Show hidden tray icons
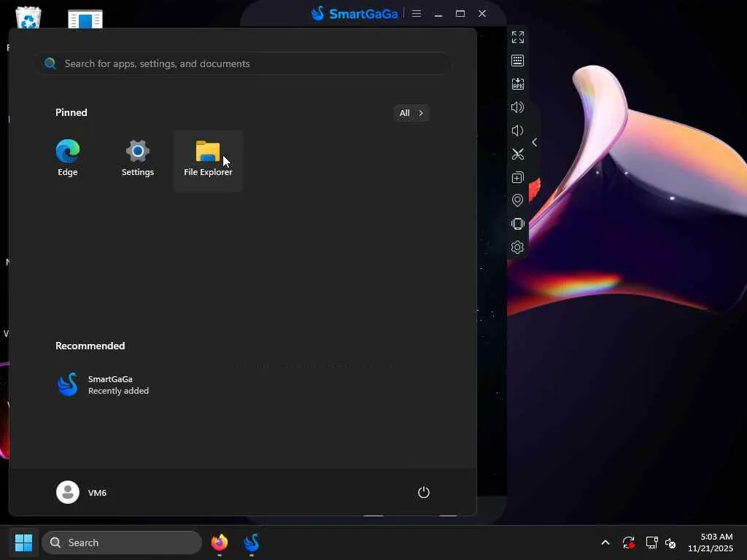Viewport: 747px width, 560px height. coord(605,542)
